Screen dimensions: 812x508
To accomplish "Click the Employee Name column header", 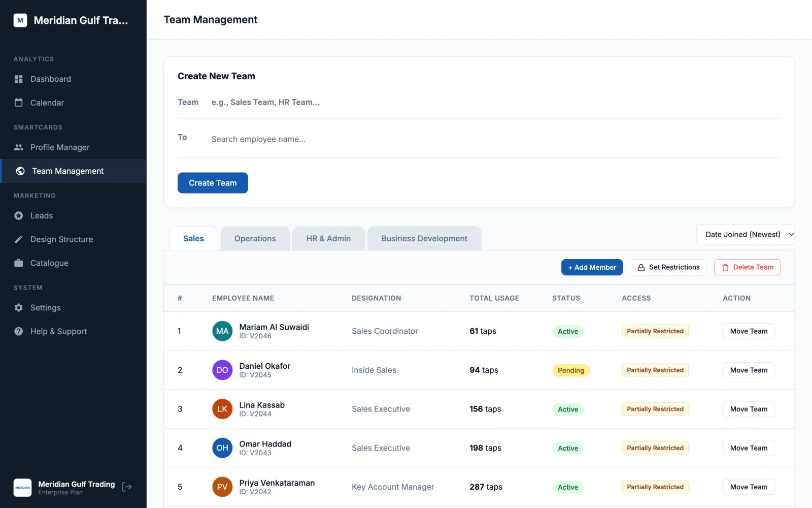I will click(x=243, y=298).
